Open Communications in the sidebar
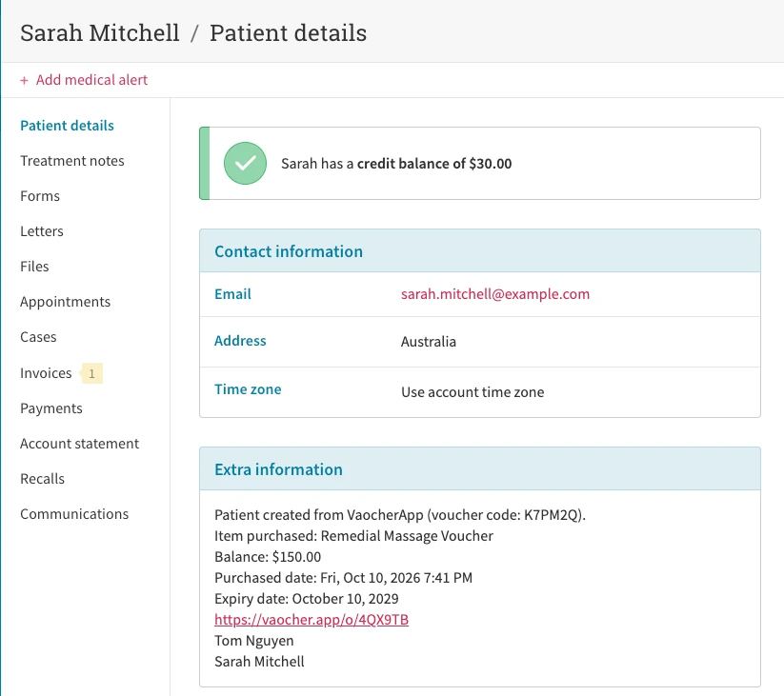 (x=74, y=514)
